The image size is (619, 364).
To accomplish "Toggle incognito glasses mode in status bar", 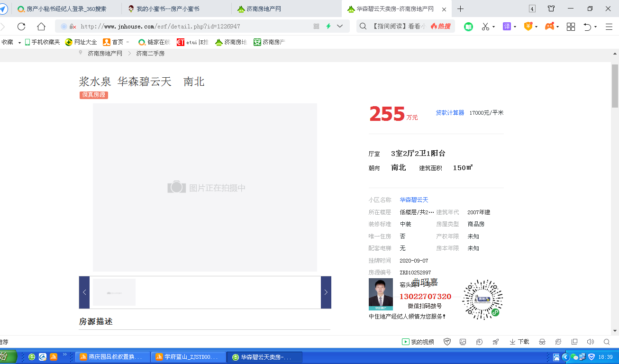I will pos(542,341).
